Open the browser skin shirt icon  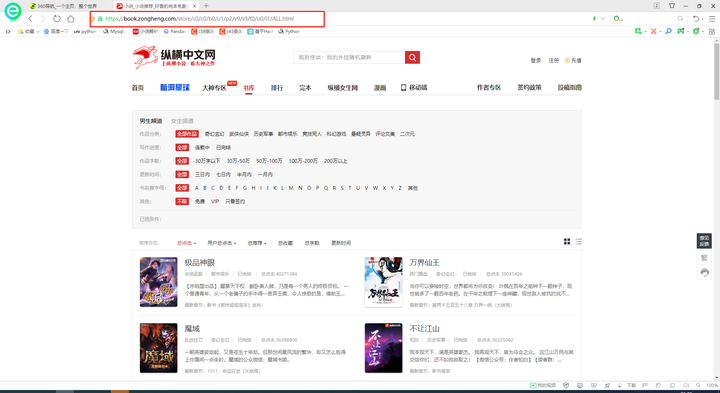[x=672, y=6]
